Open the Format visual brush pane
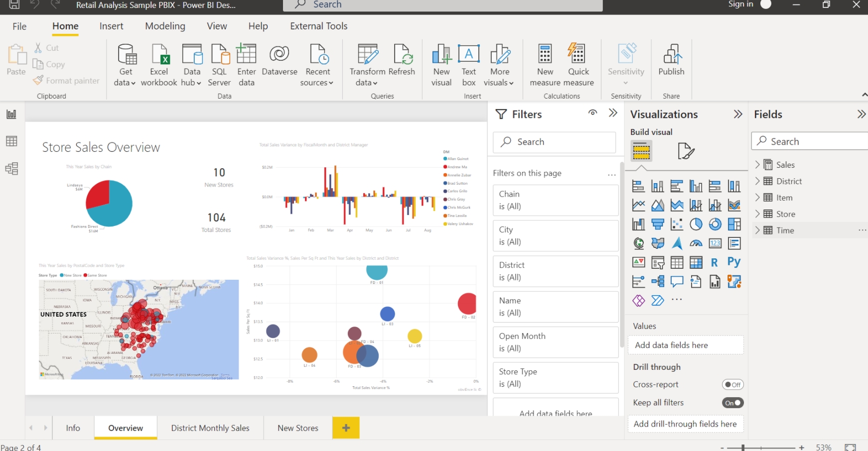The image size is (868, 451). coord(686,151)
